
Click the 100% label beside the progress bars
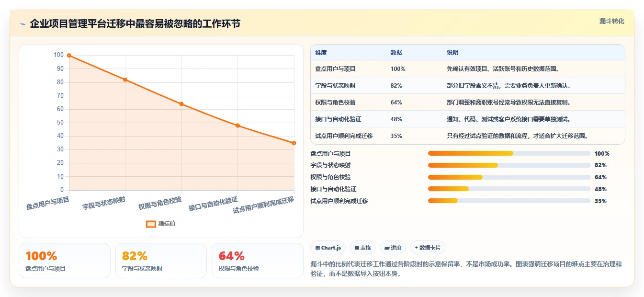click(x=602, y=154)
